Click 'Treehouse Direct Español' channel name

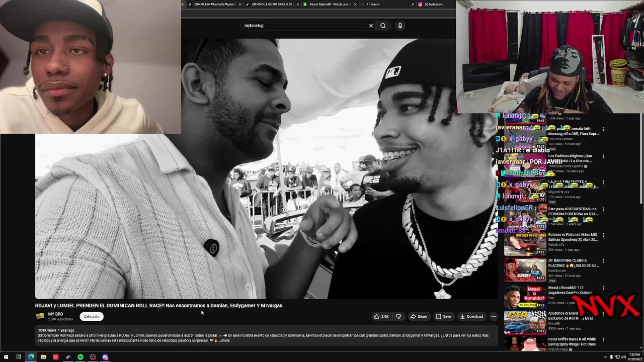click(566, 166)
